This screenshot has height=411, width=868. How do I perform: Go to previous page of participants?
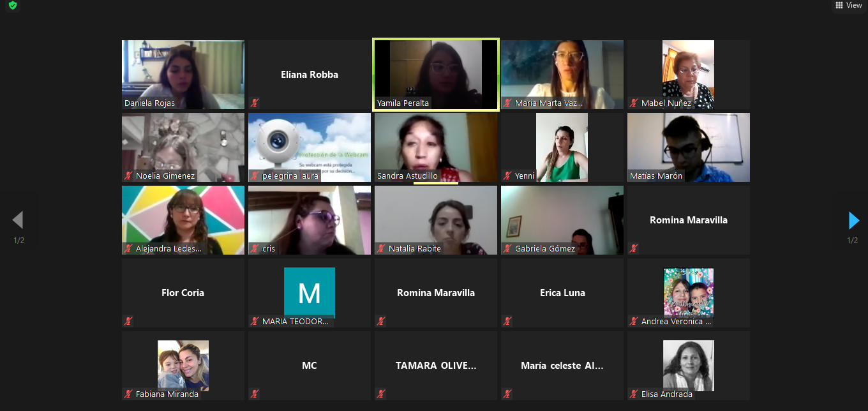[x=18, y=220]
